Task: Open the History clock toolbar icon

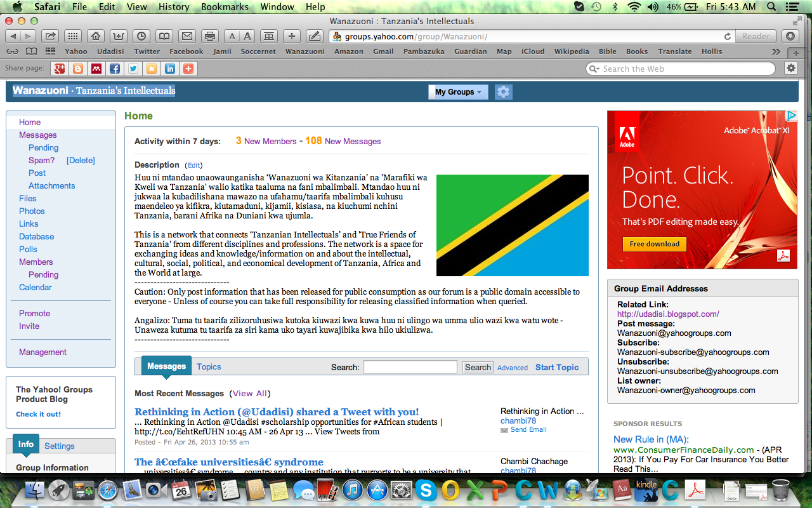Action: (141, 36)
